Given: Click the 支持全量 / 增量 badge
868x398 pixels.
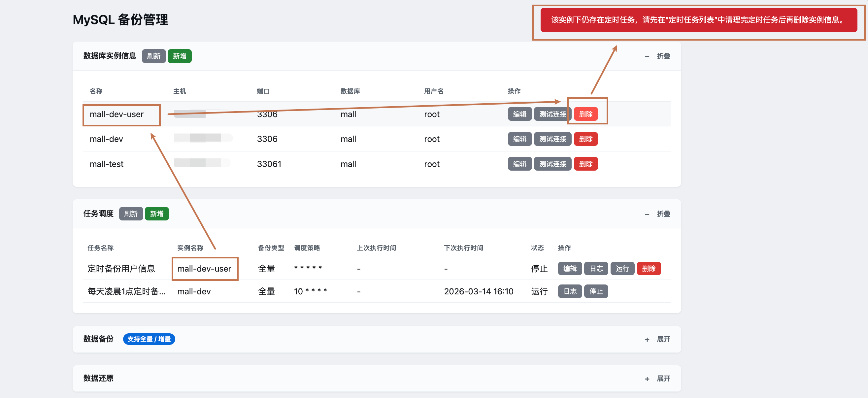Looking at the screenshot, I should (x=149, y=339).
